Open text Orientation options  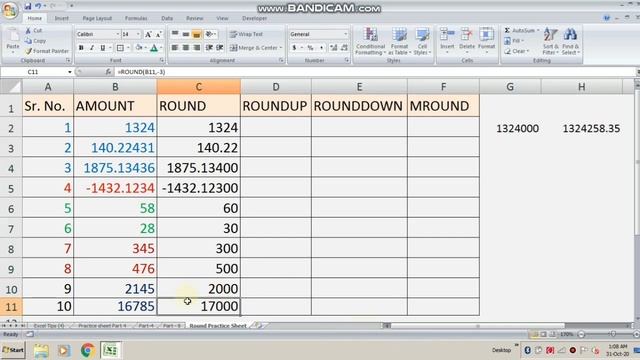pos(210,34)
